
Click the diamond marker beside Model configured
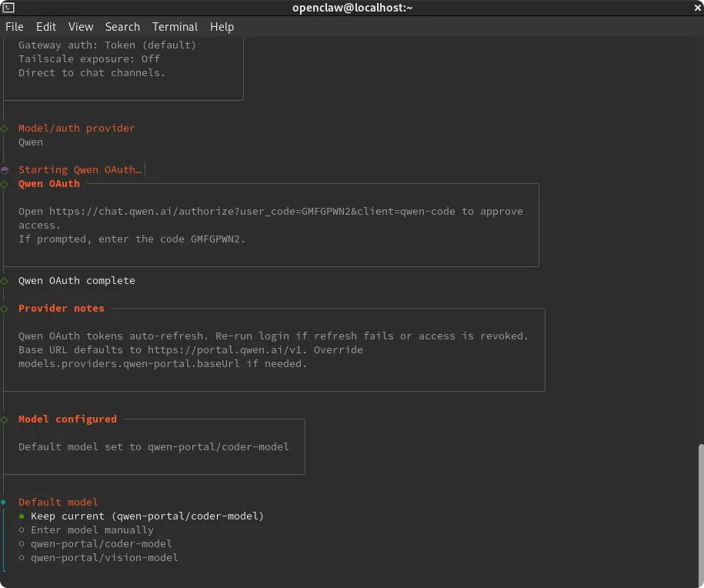(4, 419)
